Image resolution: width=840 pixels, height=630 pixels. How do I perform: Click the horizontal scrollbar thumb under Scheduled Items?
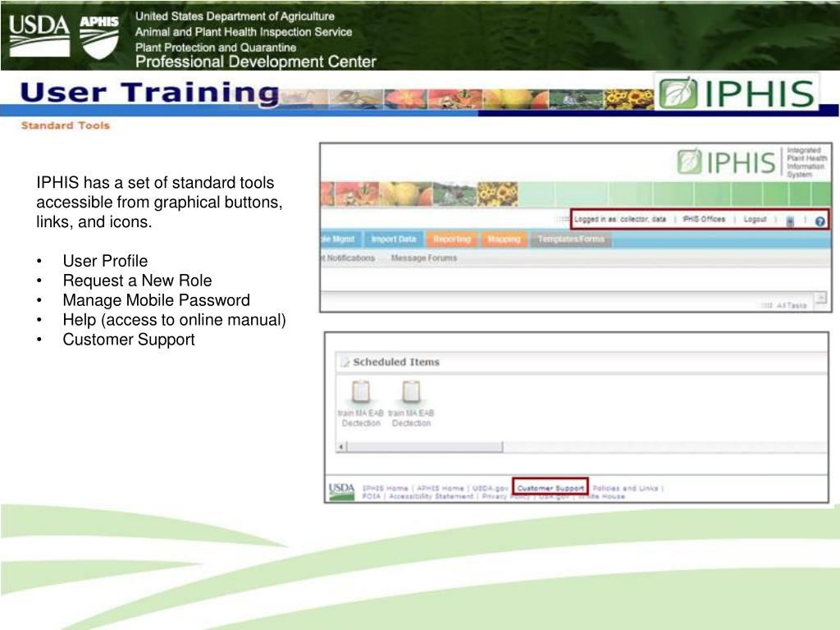click(x=425, y=446)
